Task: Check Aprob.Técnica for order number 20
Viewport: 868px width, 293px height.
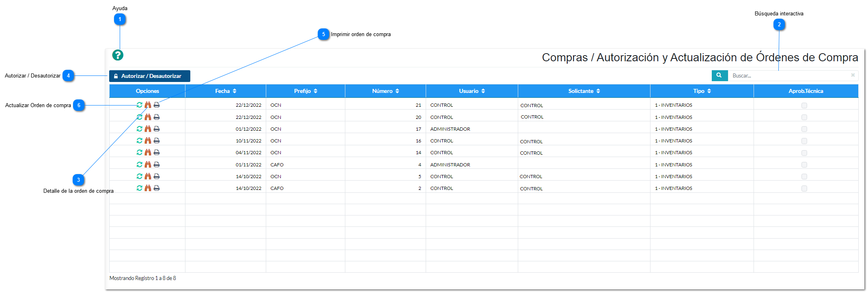Action: pos(804,117)
